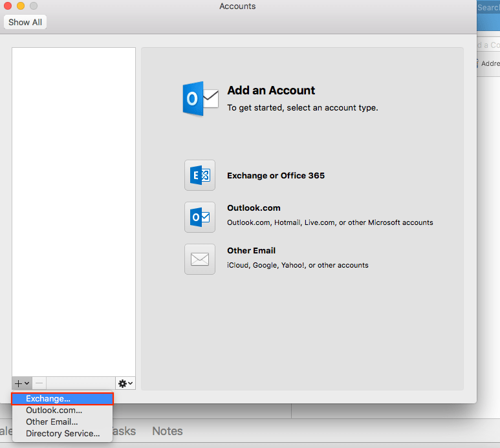Open the gear actions dropdown
This screenshot has height=448, width=500.
(x=125, y=383)
